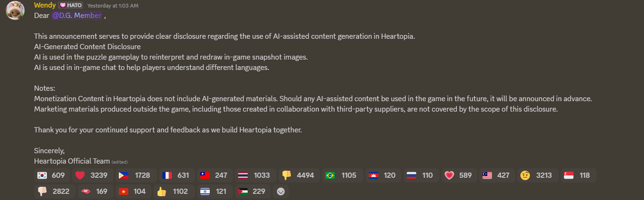Toggle the Russia flag reaction
The image size is (644, 200).
[420, 175]
